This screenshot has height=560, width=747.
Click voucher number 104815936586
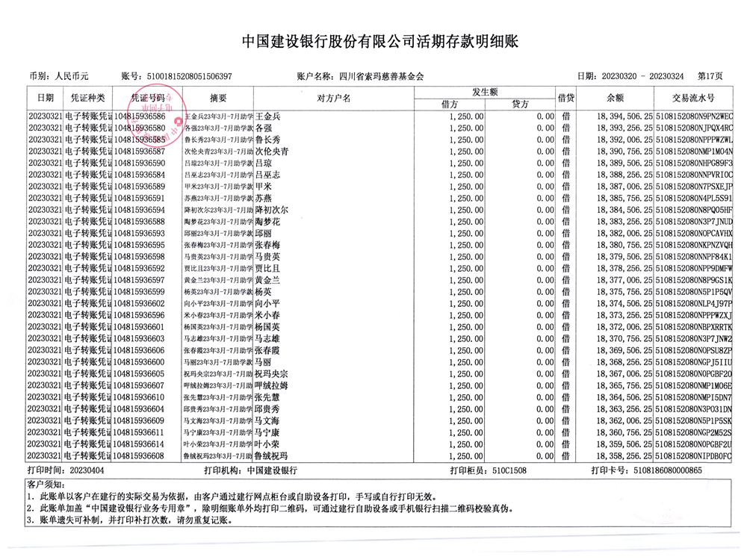[x=140, y=116]
